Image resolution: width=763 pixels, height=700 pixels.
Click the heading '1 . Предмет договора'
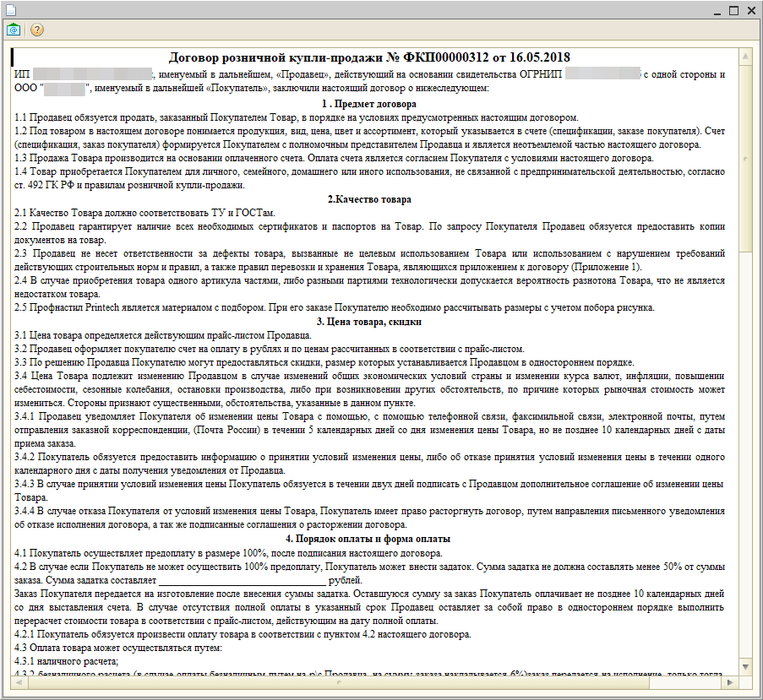tap(369, 103)
